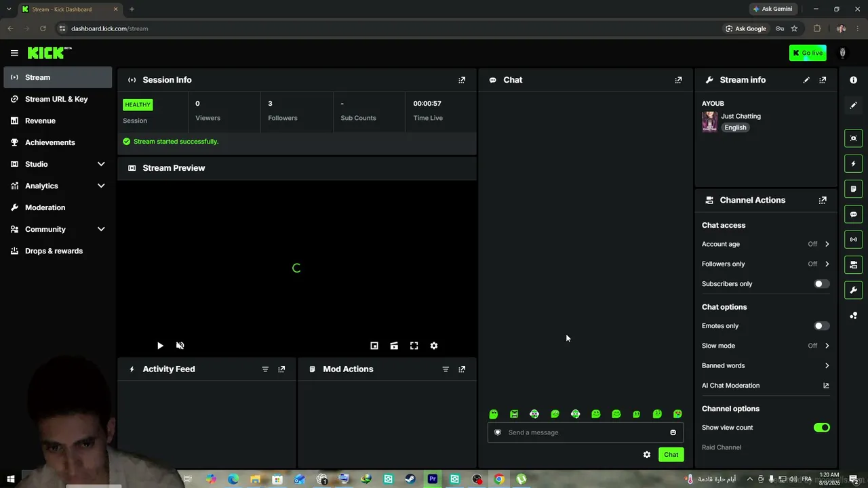Toggle the lightning activity widget in right rail
This screenshot has height=488, width=868.
pyautogui.click(x=853, y=163)
